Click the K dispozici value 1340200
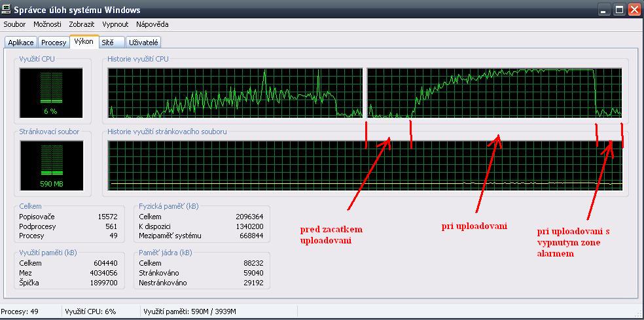 coord(250,226)
